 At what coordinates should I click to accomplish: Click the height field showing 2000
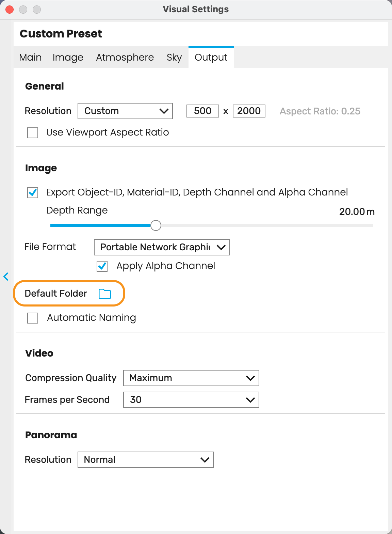pos(249,111)
